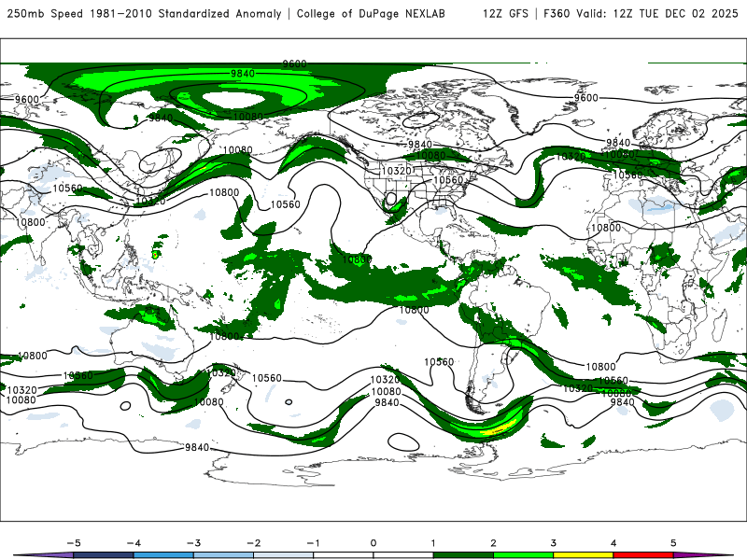Image resolution: width=747 pixels, height=560 pixels.
Task: Click the white 0 to 1 legend swatch
Action: coord(403,555)
